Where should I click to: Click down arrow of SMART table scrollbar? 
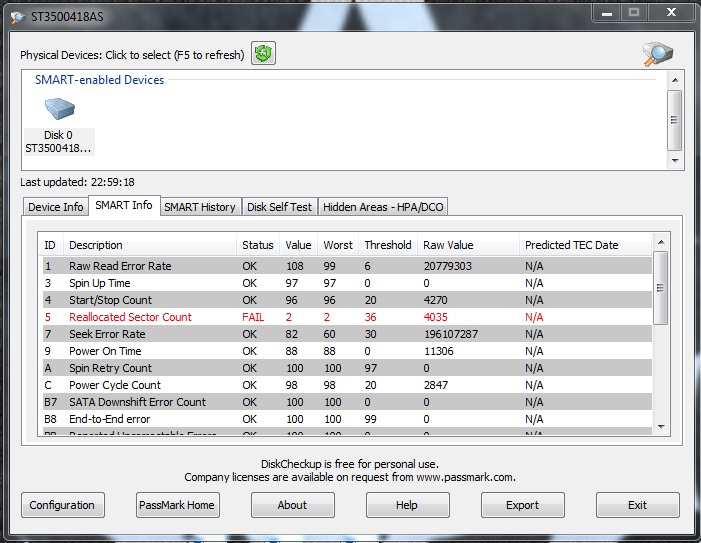coord(661,427)
